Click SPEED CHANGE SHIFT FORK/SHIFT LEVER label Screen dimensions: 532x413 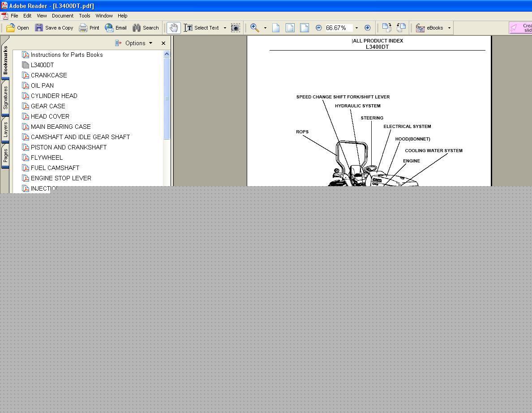(343, 97)
